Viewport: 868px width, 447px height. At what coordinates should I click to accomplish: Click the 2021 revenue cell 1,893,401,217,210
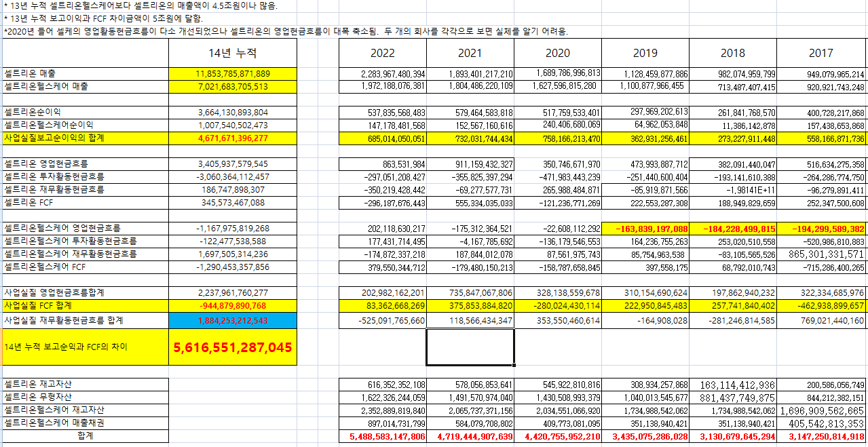(470, 73)
